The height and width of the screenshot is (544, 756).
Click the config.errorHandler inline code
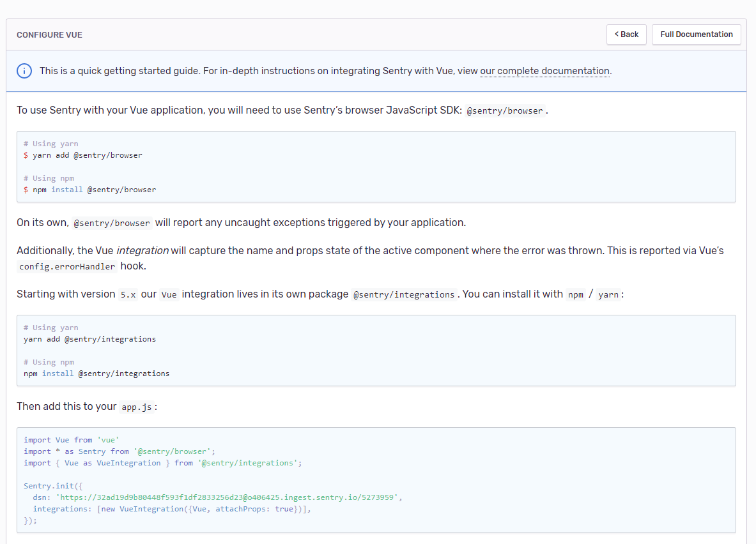coord(67,267)
